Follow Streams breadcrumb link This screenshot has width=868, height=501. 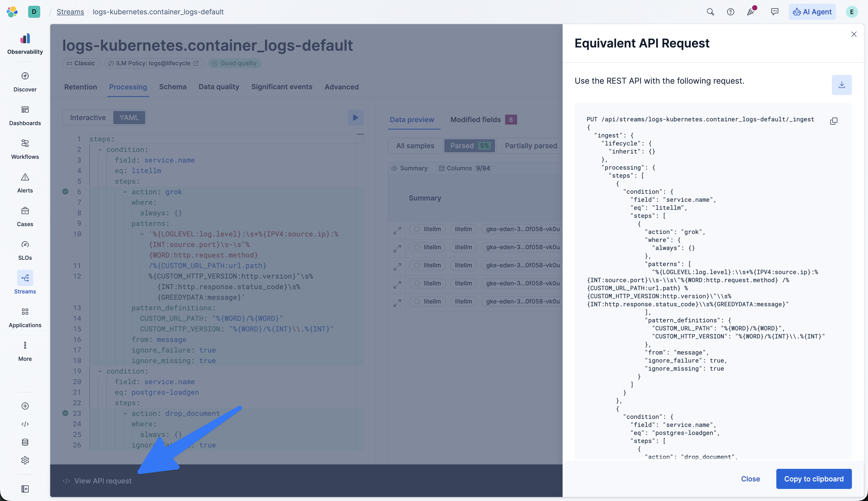point(70,12)
